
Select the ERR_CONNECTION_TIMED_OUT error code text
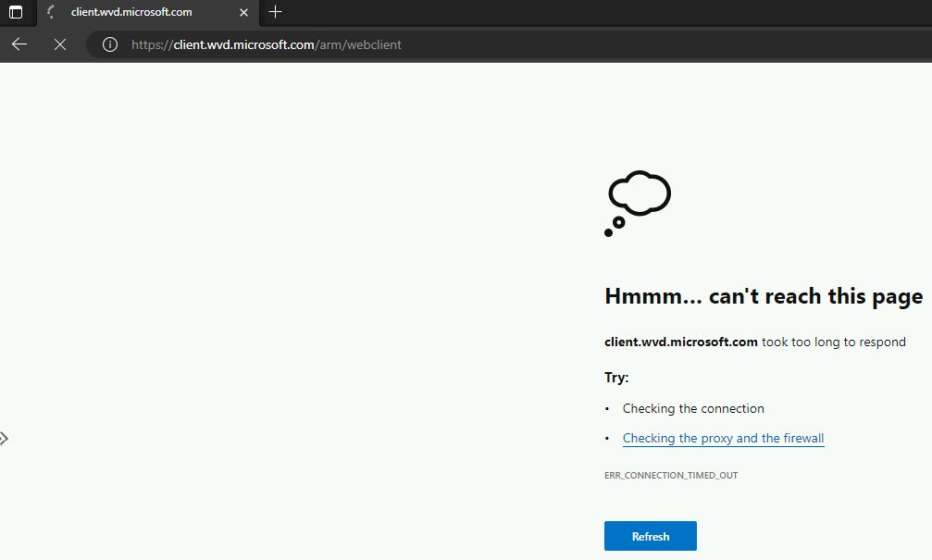tap(671, 476)
